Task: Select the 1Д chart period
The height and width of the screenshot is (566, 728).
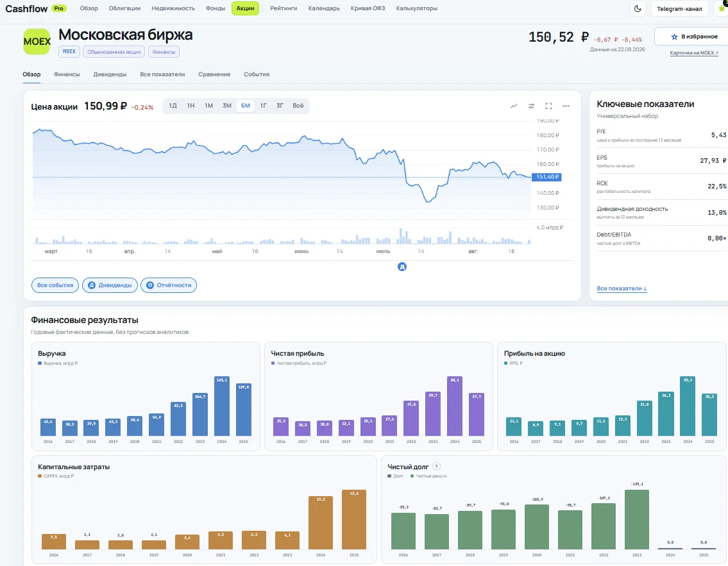Action: (173, 106)
